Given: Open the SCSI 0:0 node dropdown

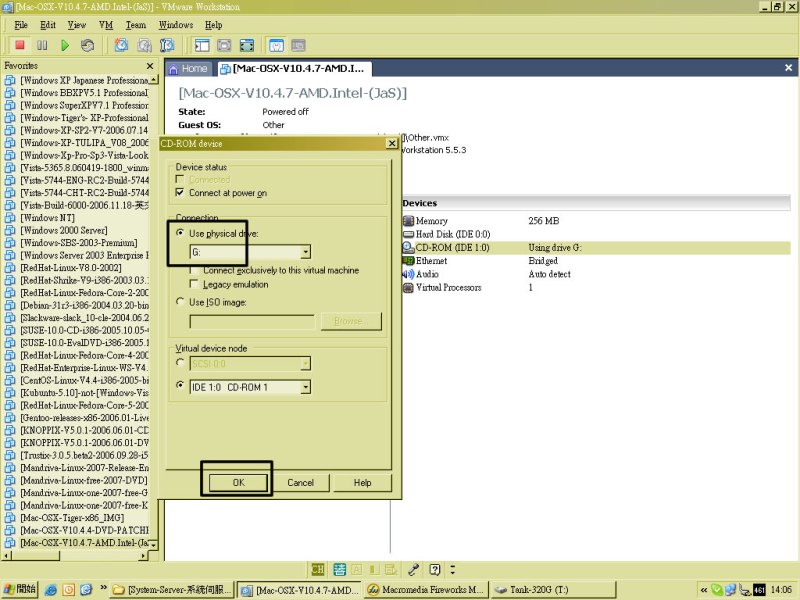Looking at the screenshot, I should tap(305, 364).
